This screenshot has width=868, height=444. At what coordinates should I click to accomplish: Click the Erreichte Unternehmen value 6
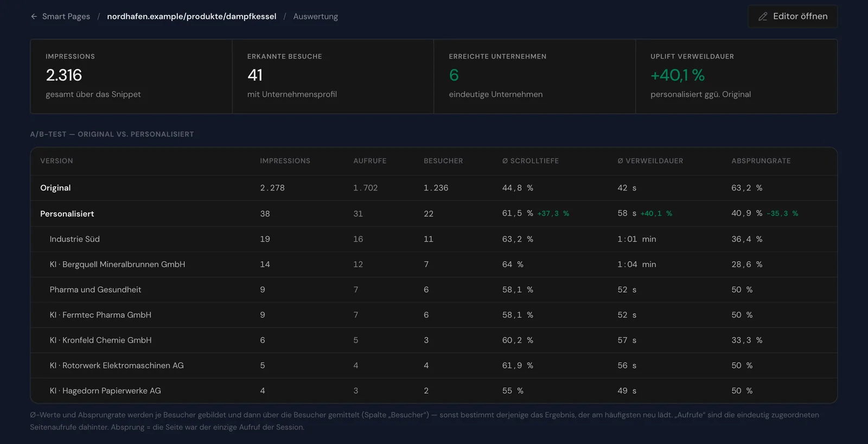[454, 75]
